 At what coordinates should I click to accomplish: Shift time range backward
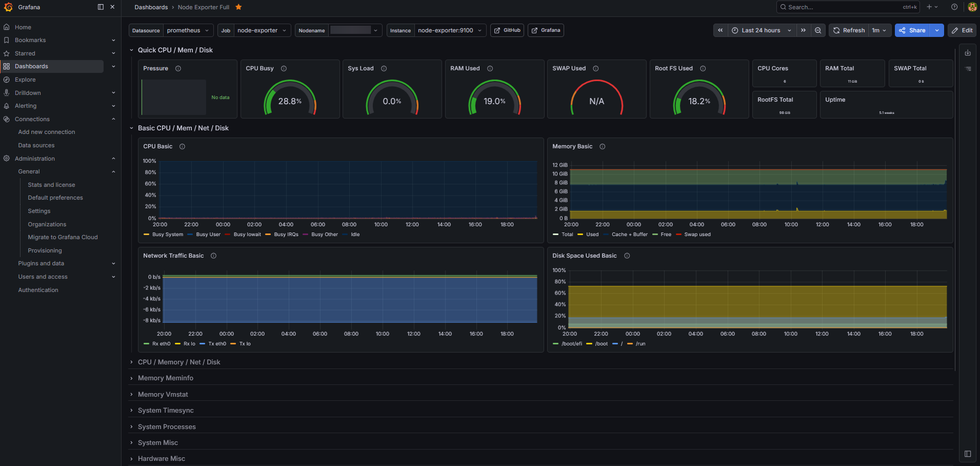(x=720, y=30)
